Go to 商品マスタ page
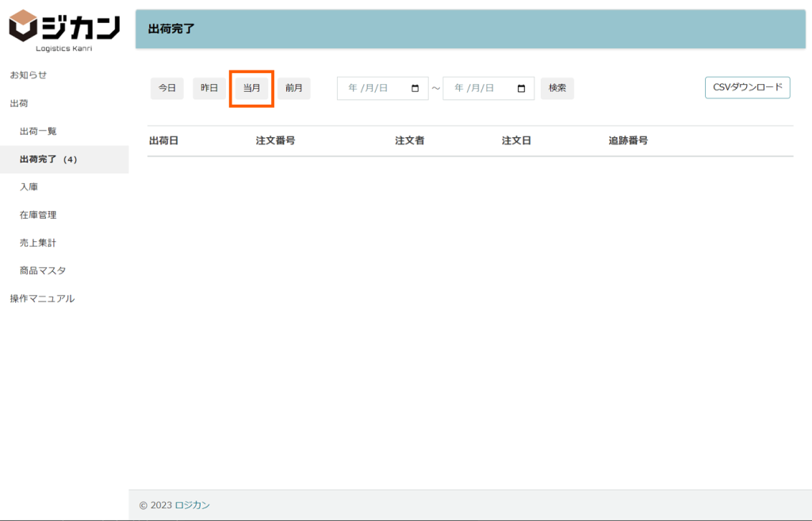Image resolution: width=812 pixels, height=521 pixels. (x=43, y=270)
